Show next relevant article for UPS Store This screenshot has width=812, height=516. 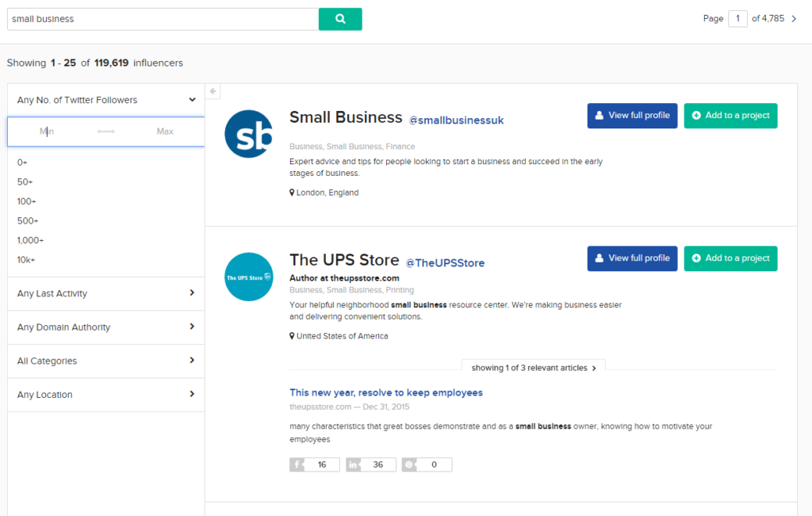(x=594, y=368)
